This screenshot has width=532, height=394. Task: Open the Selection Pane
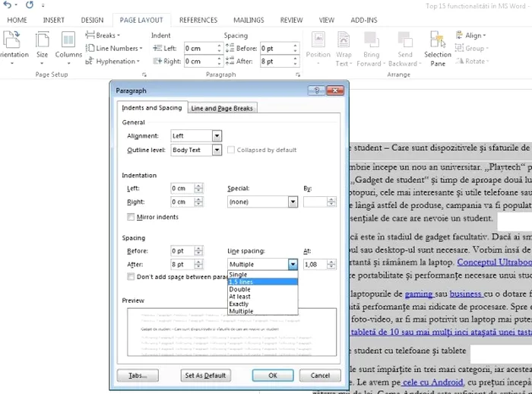click(x=438, y=49)
